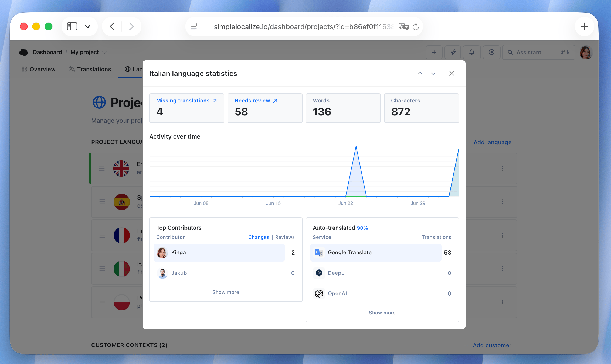Go to previous language statistics chevron up
Viewport: 611px width, 364px height.
[420, 73]
